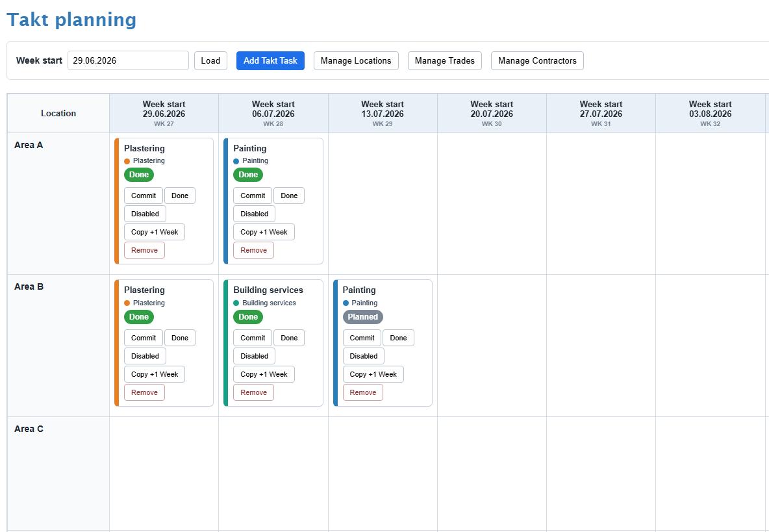Open Manage Locations
The height and width of the screenshot is (532, 769).
coord(356,60)
